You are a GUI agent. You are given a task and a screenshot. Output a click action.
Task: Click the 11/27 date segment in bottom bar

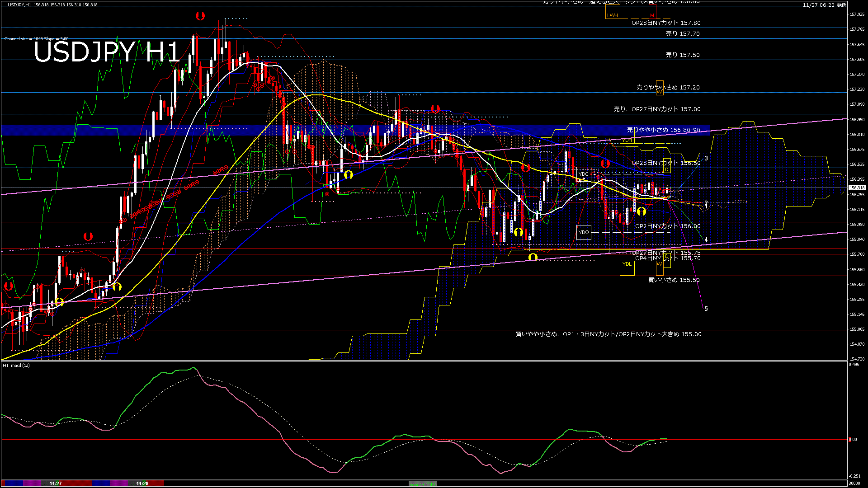[x=56, y=483]
